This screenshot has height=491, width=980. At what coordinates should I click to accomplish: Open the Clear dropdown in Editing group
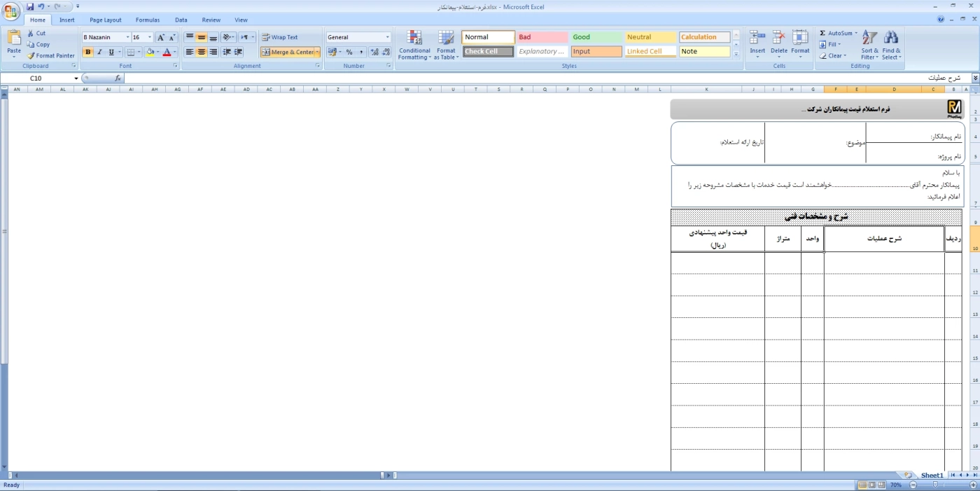845,55
